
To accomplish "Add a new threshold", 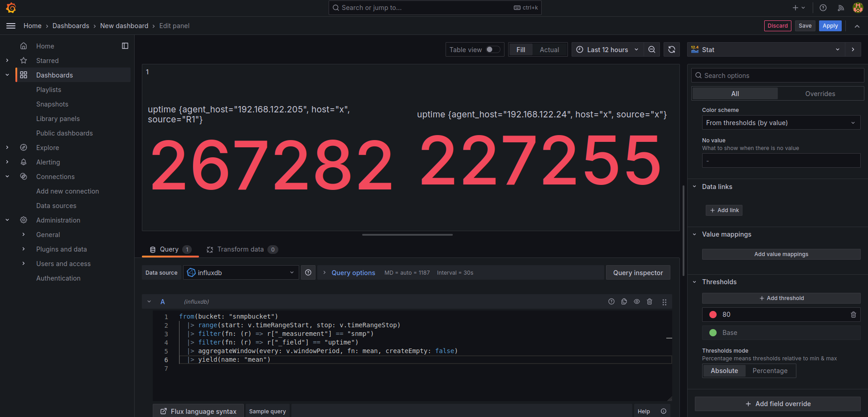I will pos(781,298).
